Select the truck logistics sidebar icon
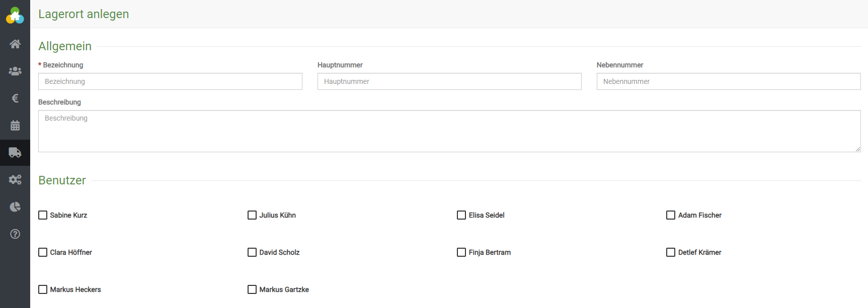Image resolution: width=868 pixels, height=308 pixels. click(15, 153)
